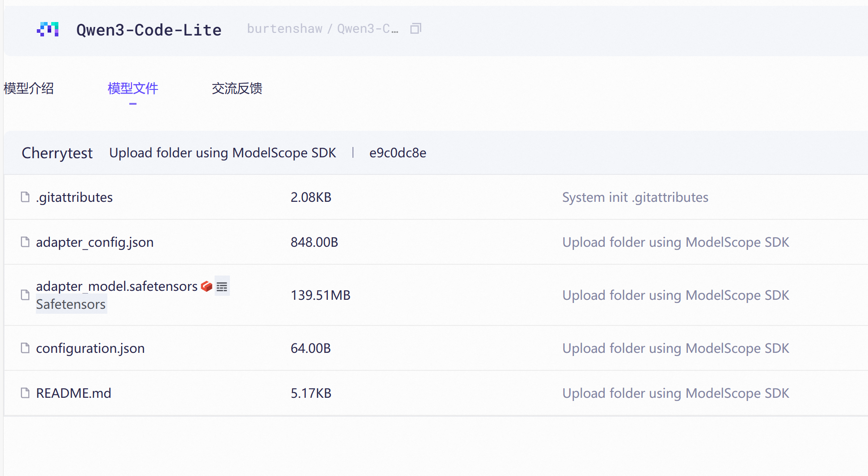Click the Qwen3-Code-Lite model title
The image size is (868, 476).
pyautogui.click(x=149, y=30)
